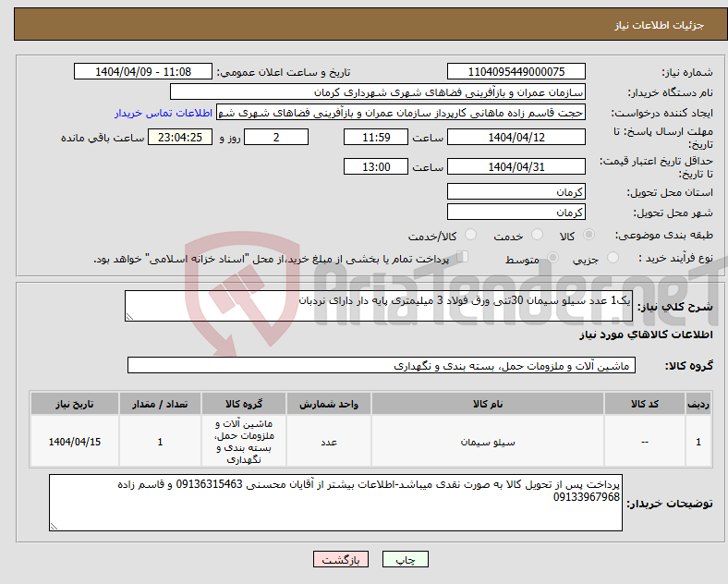
Task: Click the resize grip of buyer notes textarea
Action: click(54, 527)
